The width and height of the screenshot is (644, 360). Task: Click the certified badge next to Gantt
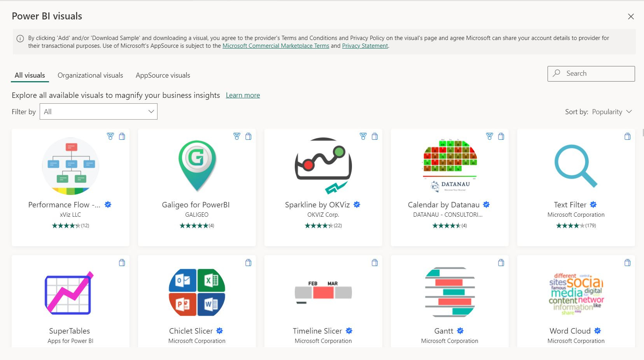(460, 331)
